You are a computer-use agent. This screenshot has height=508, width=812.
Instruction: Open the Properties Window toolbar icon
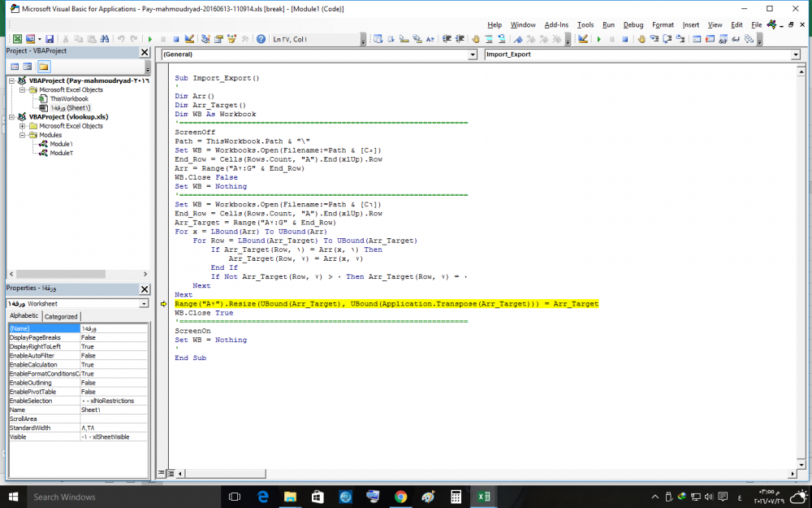click(x=218, y=39)
